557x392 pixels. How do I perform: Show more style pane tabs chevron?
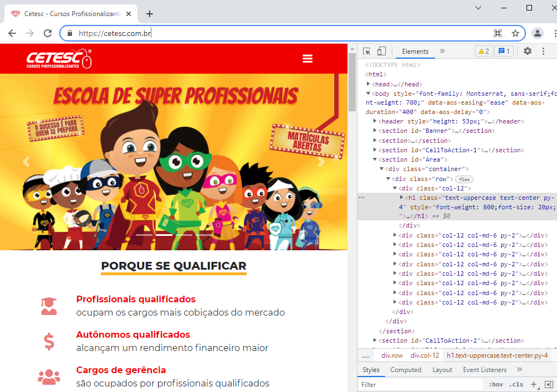click(519, 370)
